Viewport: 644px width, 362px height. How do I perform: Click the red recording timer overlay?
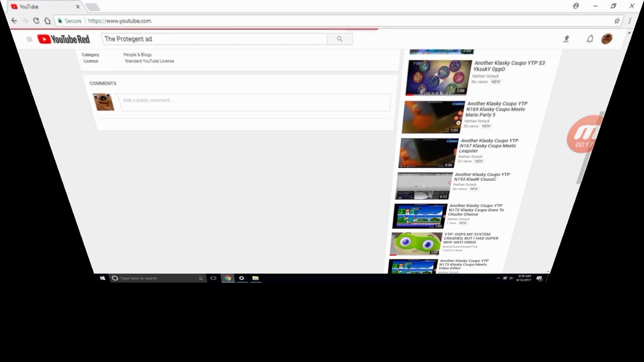click(585, 135)
